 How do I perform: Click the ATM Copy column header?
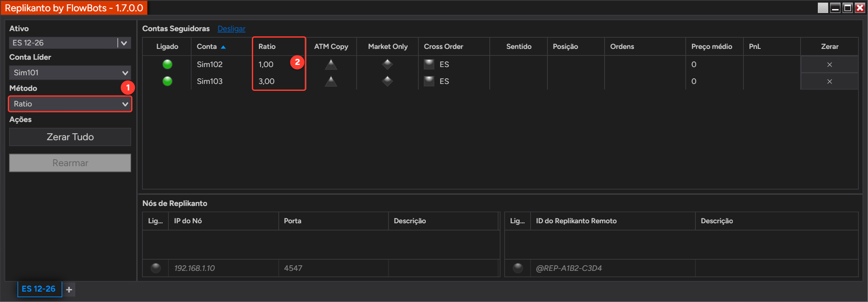331,46
